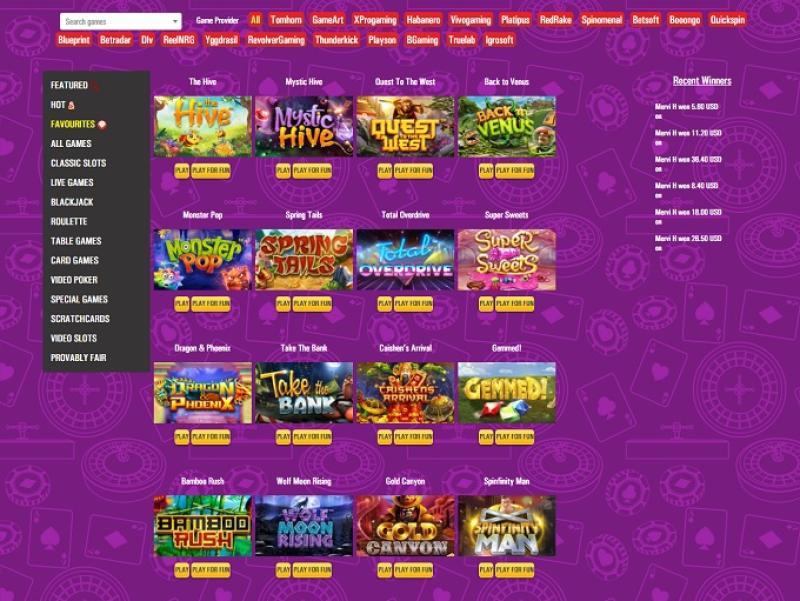Open the Gemmed! game thumbnail

[507, 392]
